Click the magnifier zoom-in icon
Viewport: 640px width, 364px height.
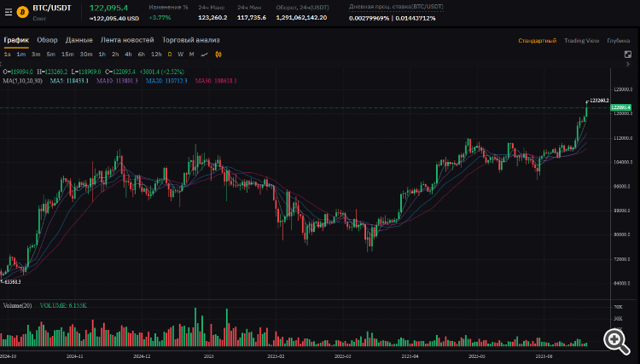click(x=615, y=338)
